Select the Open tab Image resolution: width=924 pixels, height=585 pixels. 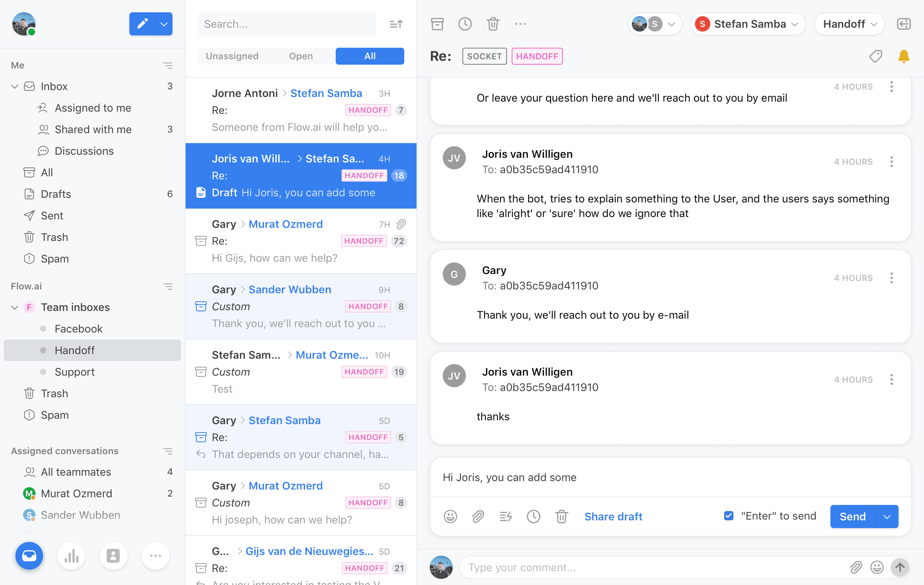coord(301,56)
